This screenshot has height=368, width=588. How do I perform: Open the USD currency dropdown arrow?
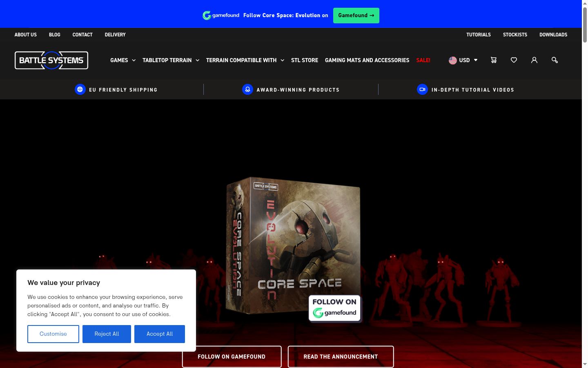pos(476,60)
